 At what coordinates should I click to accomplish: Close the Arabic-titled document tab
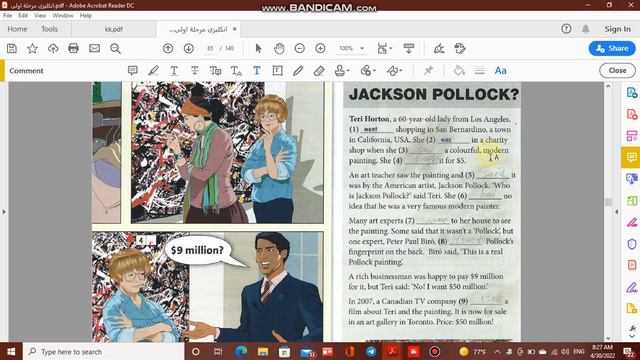234,29
